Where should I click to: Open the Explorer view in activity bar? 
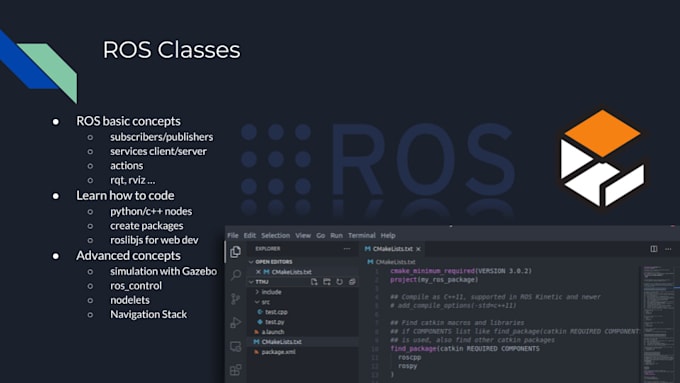(x=235, y=252)
